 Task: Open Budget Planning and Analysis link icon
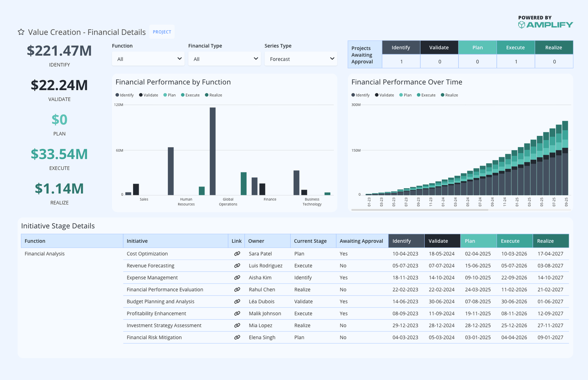point(237,301)
